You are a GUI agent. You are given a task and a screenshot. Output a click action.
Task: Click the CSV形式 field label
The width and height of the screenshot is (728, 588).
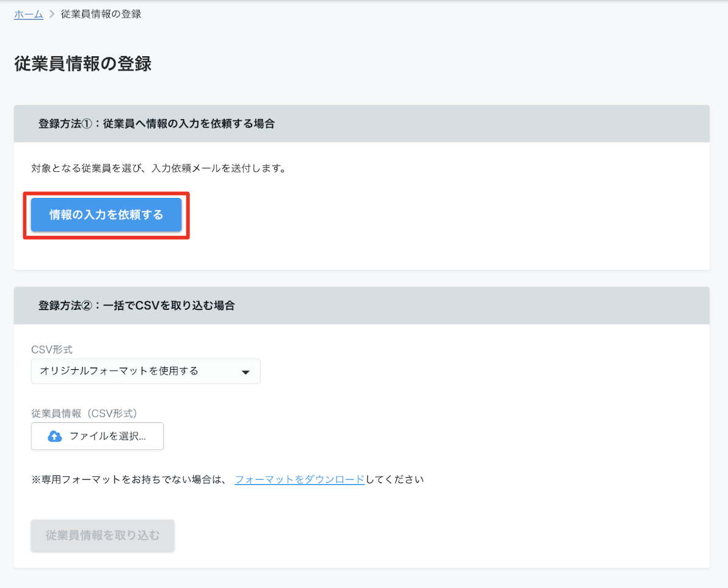coord(52,350)
